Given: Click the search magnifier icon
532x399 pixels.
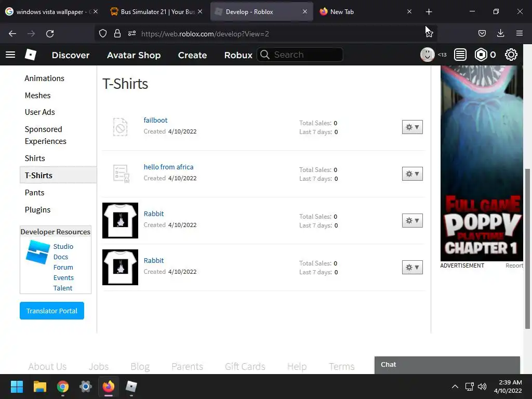Looking at the screenshot, I should click(x=265, y=55).
